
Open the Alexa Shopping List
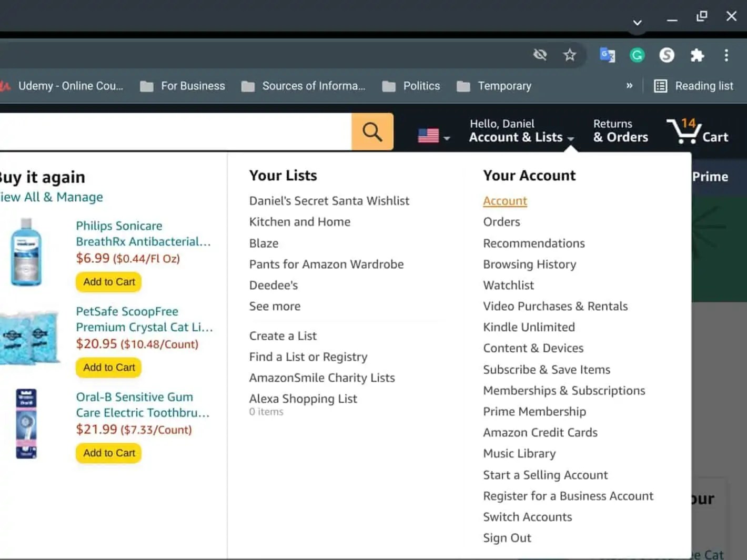[302, 399]
